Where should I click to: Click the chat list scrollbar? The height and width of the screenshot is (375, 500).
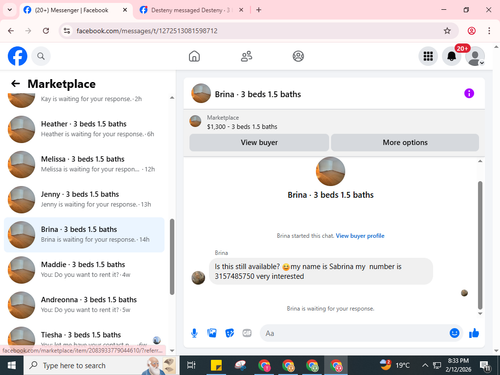pos(172,257)
